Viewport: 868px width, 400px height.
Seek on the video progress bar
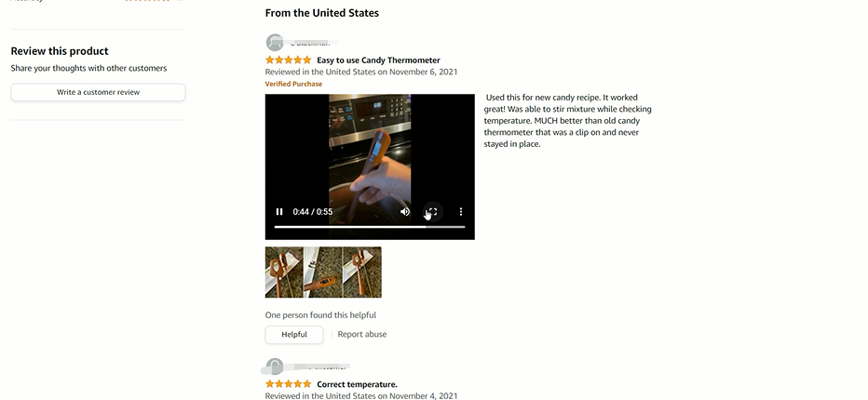(370, 226)
